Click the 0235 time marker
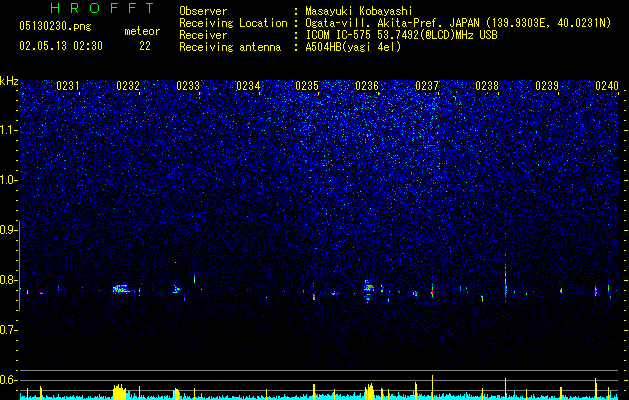The height and width of the screenshot is (400, 629). (307, 86)
